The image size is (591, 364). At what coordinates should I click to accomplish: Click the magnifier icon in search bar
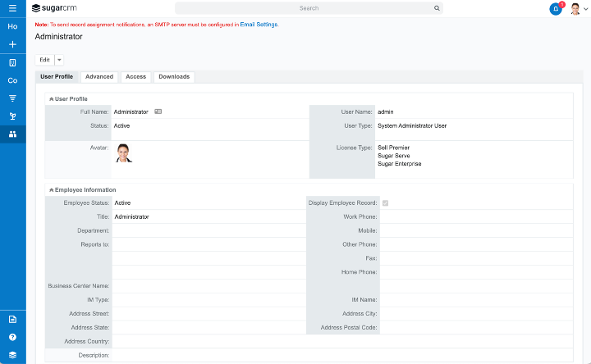[x=437, y=8]
